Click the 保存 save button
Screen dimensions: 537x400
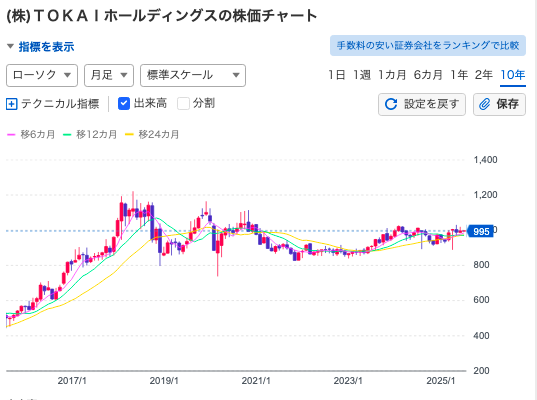499,104
